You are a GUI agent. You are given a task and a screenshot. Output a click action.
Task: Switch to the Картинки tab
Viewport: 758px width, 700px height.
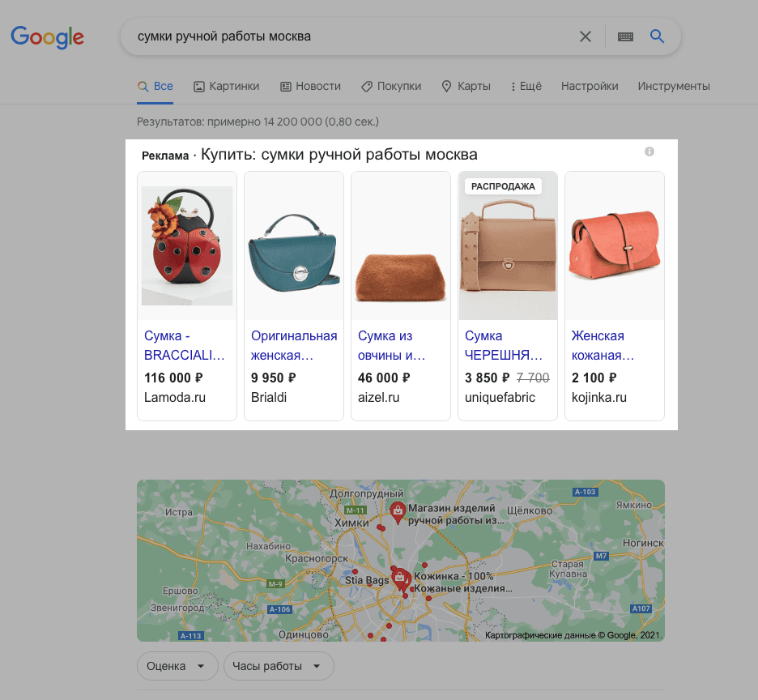tap(226, 86)
